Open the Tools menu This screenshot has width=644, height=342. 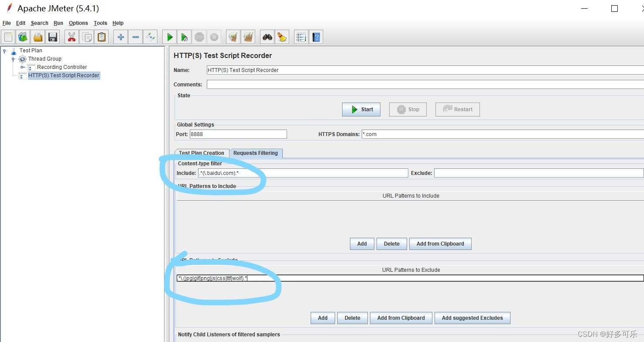click(100, 23)
